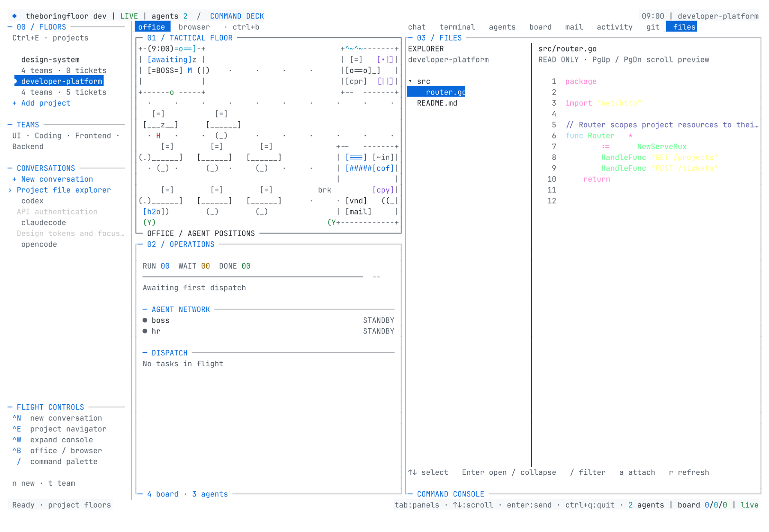Viewport: 769px width, 532px height.
Task: Open the chat tab
Action: (x=417, y=27)
